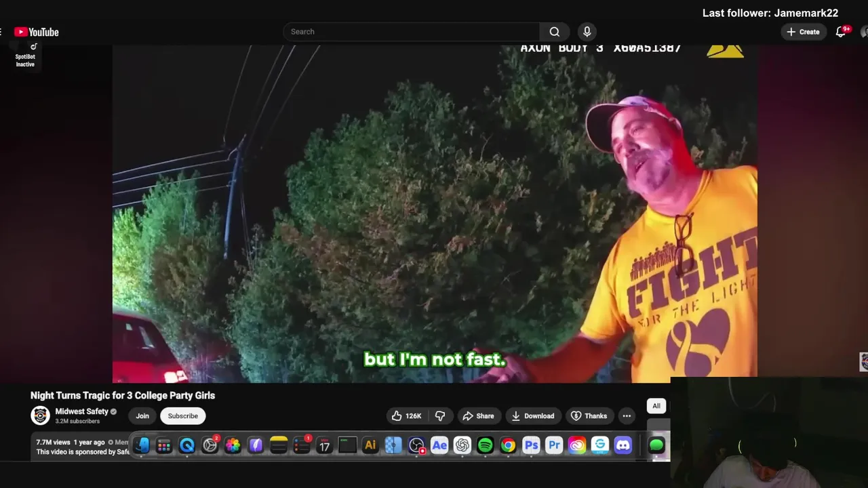Open Finder from the dock

point(141,445)
